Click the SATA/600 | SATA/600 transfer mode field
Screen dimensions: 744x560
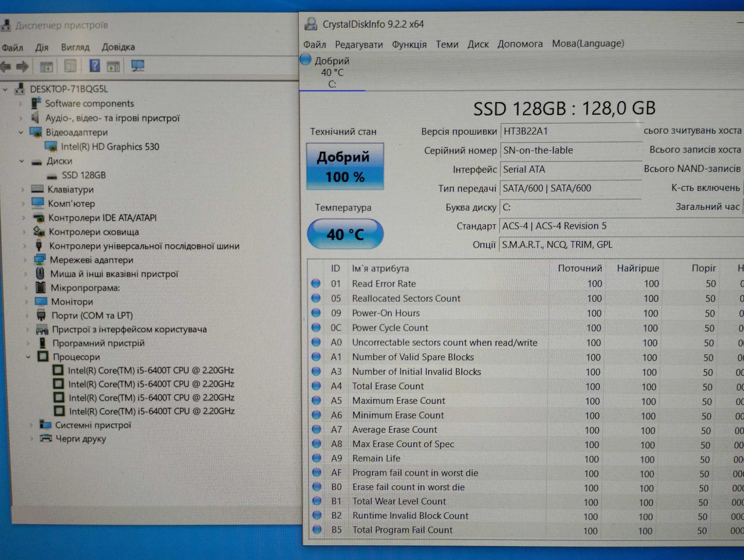(x=570, y=188)
